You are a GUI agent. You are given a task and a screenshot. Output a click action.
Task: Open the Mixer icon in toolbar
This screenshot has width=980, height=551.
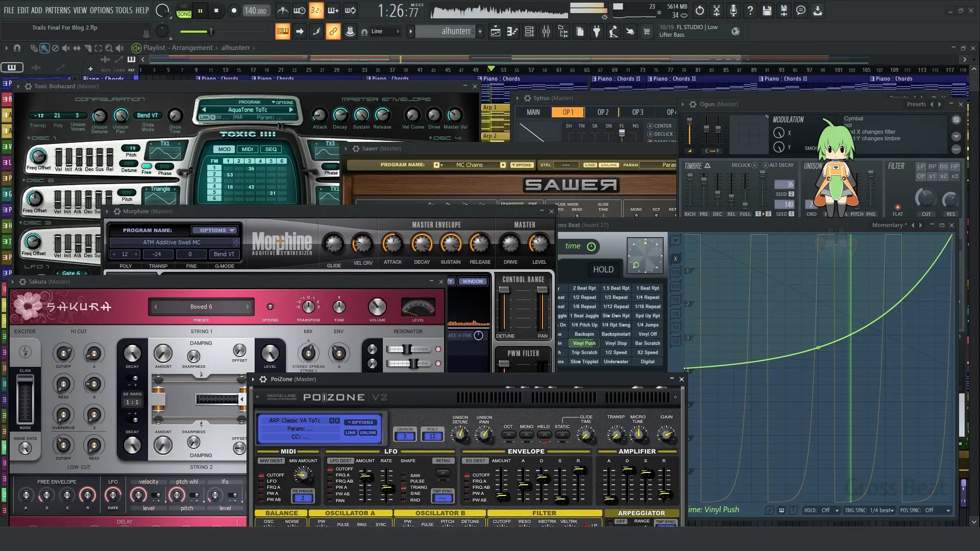tap(546, 32)
